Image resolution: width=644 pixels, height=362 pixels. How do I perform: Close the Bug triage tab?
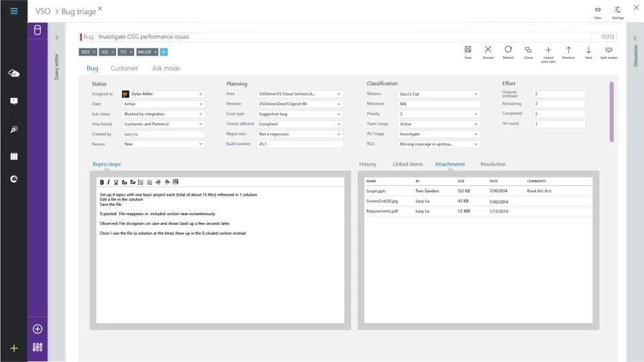pos(100,8)
